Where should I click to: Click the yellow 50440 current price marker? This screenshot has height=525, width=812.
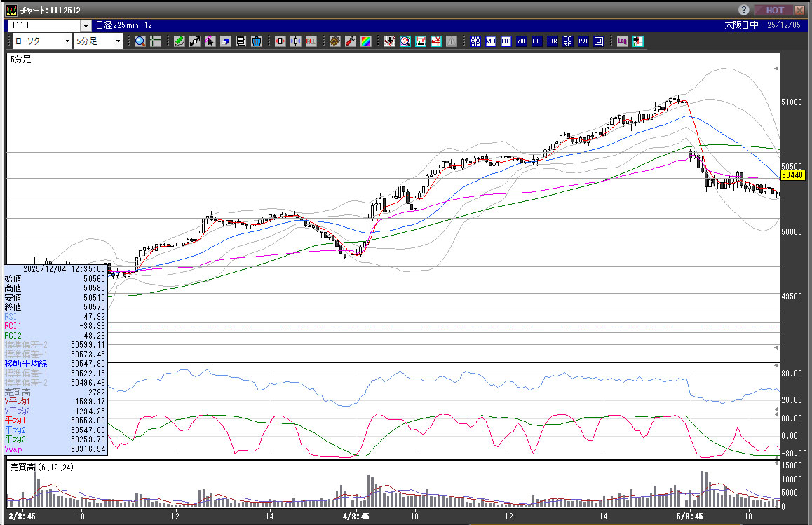tap(791, 175)
